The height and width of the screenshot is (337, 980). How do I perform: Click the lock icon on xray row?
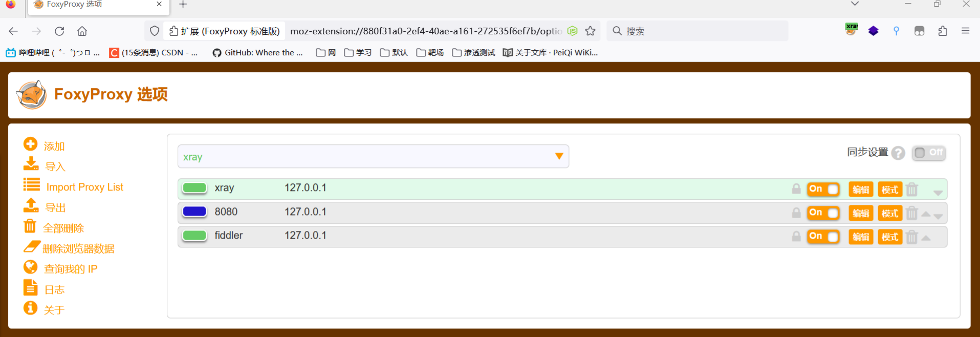click(796, 189)
